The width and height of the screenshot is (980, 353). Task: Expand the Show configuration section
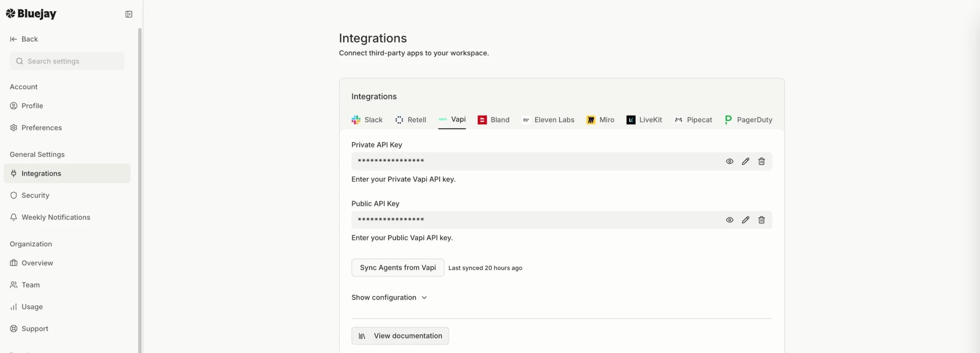tap(389, 297)
